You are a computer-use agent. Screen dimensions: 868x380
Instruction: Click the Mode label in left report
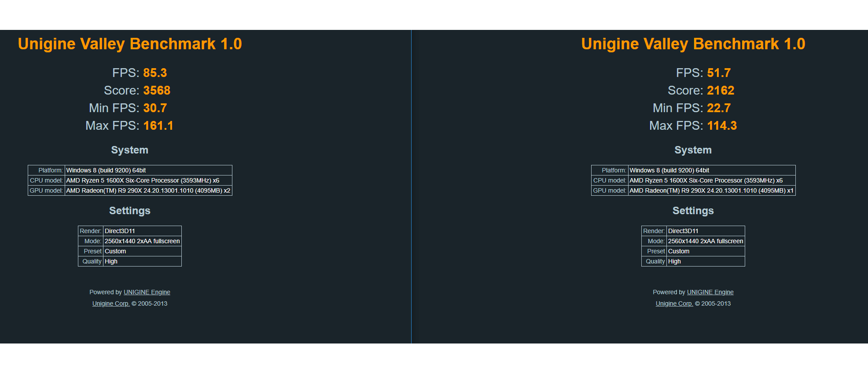[x=93, y=241]
